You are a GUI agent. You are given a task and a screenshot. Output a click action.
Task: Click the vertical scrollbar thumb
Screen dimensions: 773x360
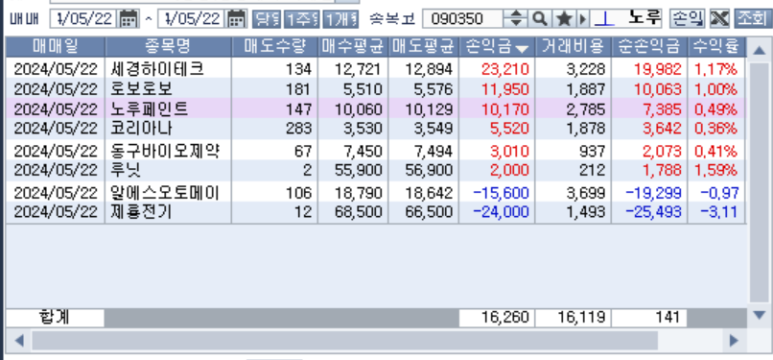coord(759,182)
